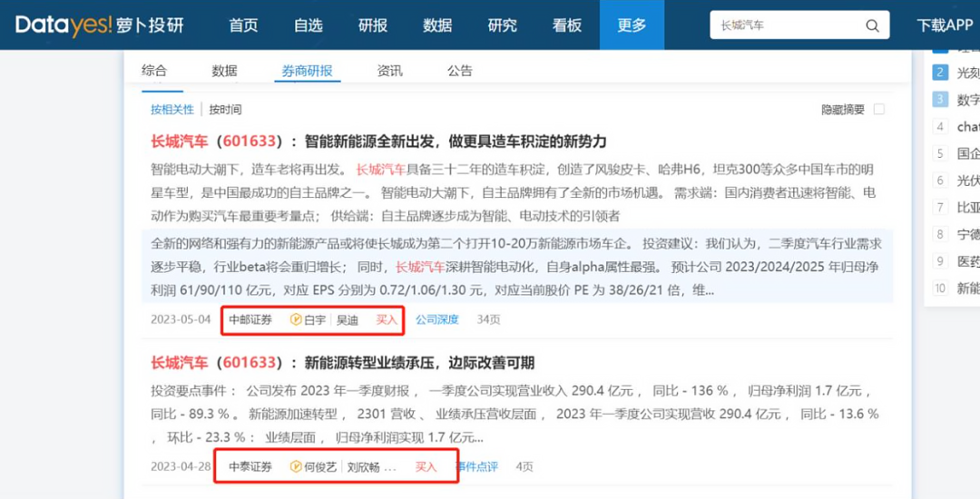The height and width of the screenshot is (499, 980).
Task: Click analyst name 吴迪
Action: tap(348, 320)
